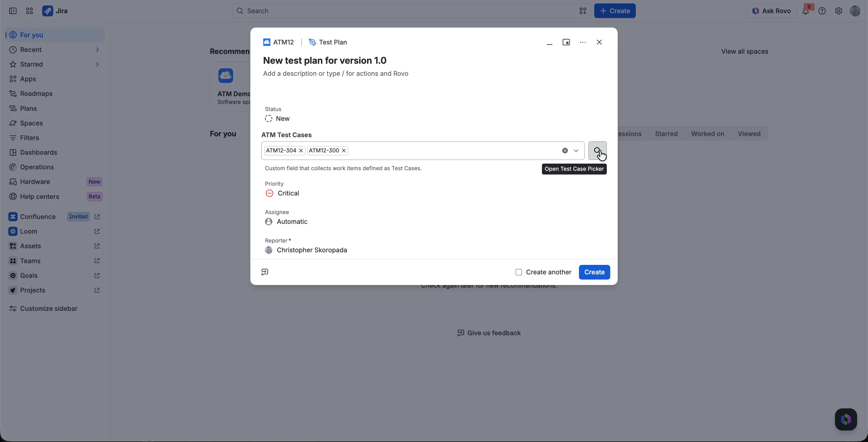Expand the ATM Test Cases dropdown arrow
This screenshot has width=868, height=442.
pyautogui.click(x=576, y=151)
